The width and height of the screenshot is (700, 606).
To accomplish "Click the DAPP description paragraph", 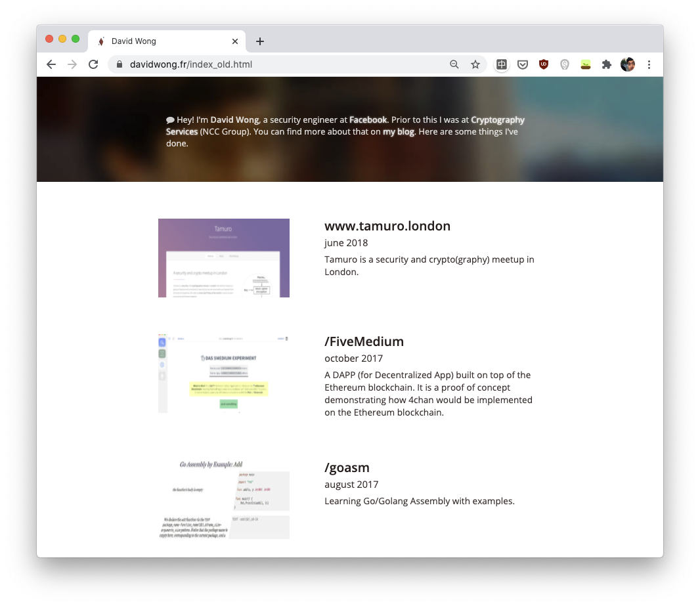I will tap(429, 393).
